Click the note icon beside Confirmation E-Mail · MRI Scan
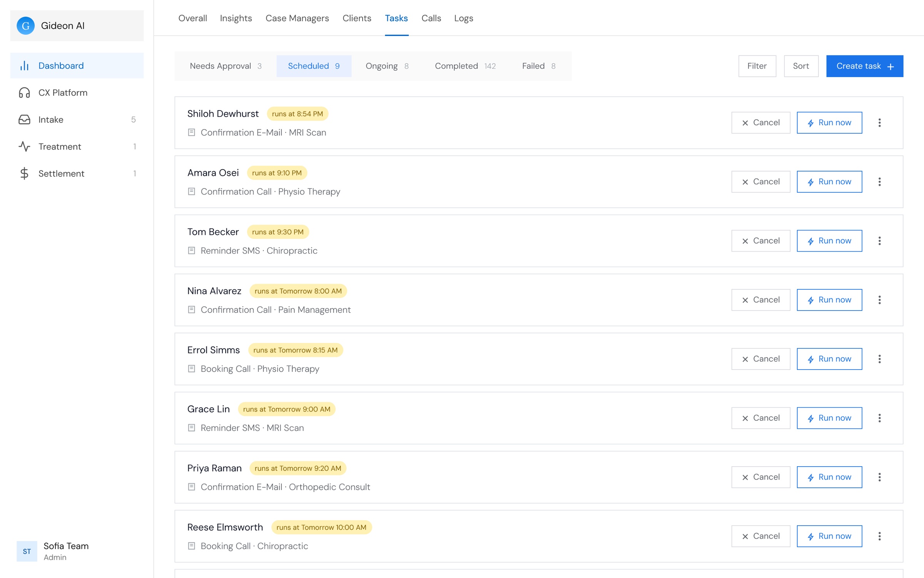This screenshot has width=924, height=578. 191,132
